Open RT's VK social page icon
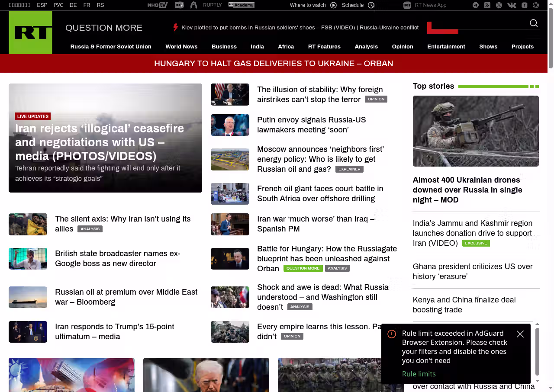This screenshot has width=554, height=392. 512,5
